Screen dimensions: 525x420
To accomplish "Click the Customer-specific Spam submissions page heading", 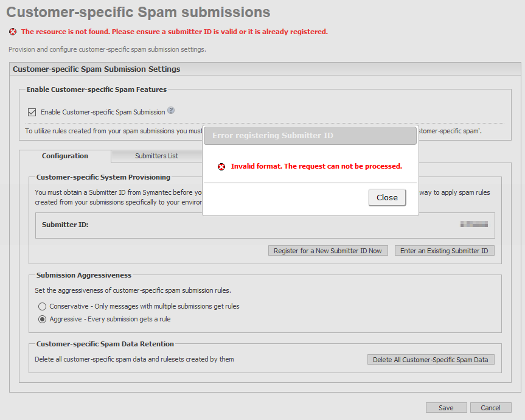I will point(138,12).
